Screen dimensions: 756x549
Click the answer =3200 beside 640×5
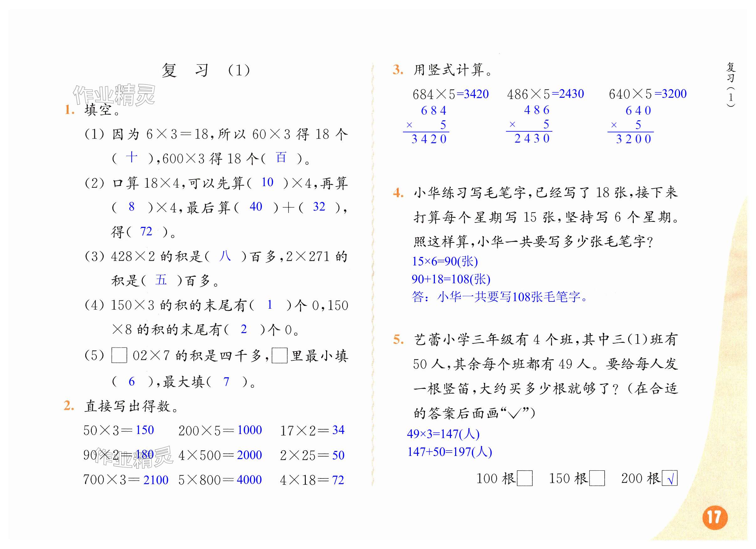pos(670,94)
